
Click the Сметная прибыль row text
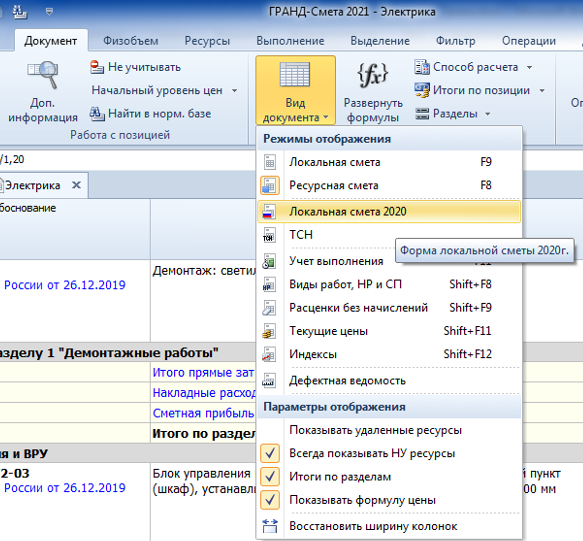coord(203,413)
